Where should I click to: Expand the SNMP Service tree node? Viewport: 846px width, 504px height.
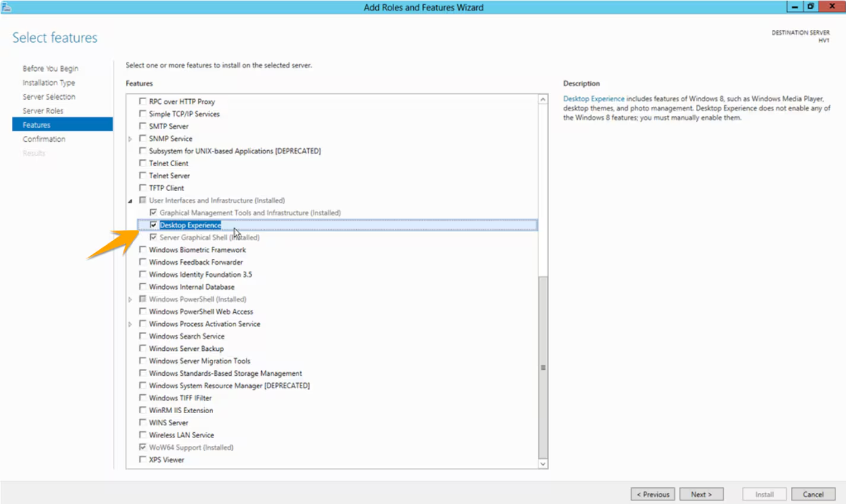pos(130,139)
